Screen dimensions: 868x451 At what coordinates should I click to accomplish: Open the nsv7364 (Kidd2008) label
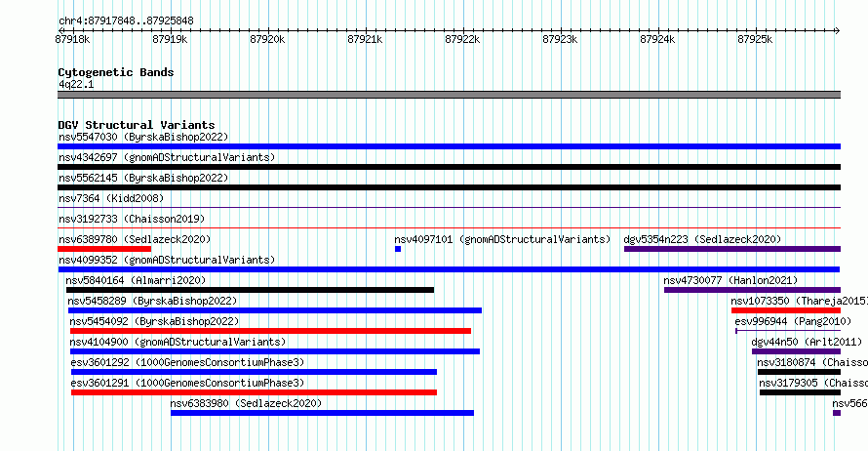coord(111,198)
